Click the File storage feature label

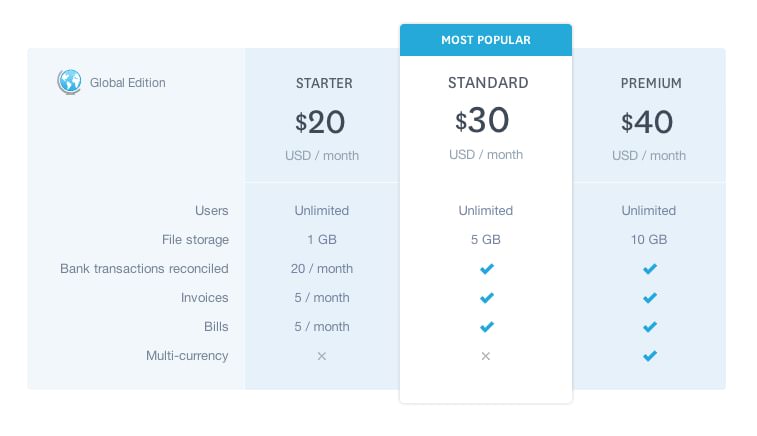pos(195,240)
